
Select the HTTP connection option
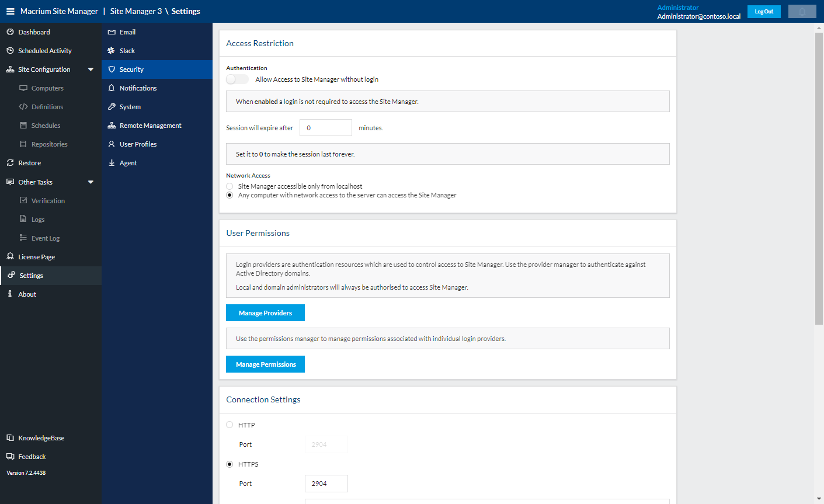click(x=230, y=425)
